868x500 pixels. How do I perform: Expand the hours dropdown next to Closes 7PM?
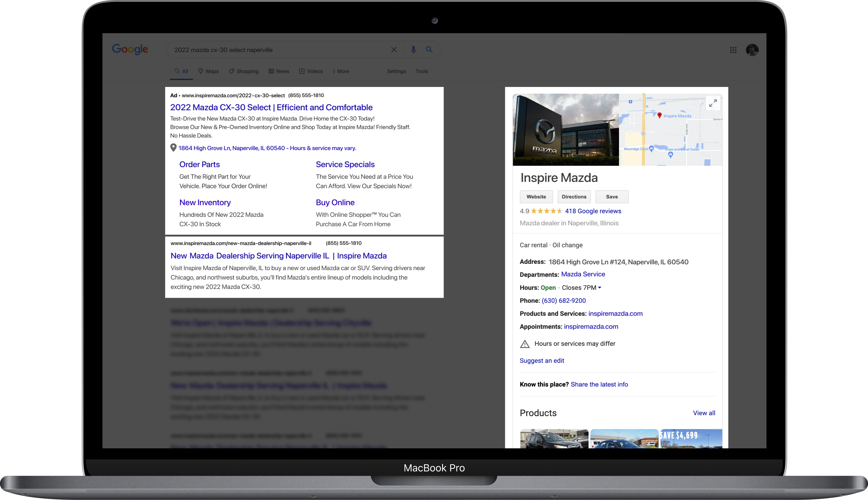(599, 288)
